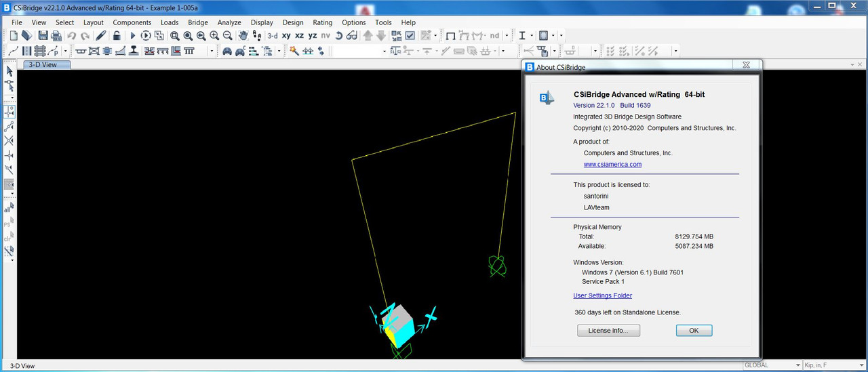Click the Zoom Out minus magnifier

tap(228, 35)
